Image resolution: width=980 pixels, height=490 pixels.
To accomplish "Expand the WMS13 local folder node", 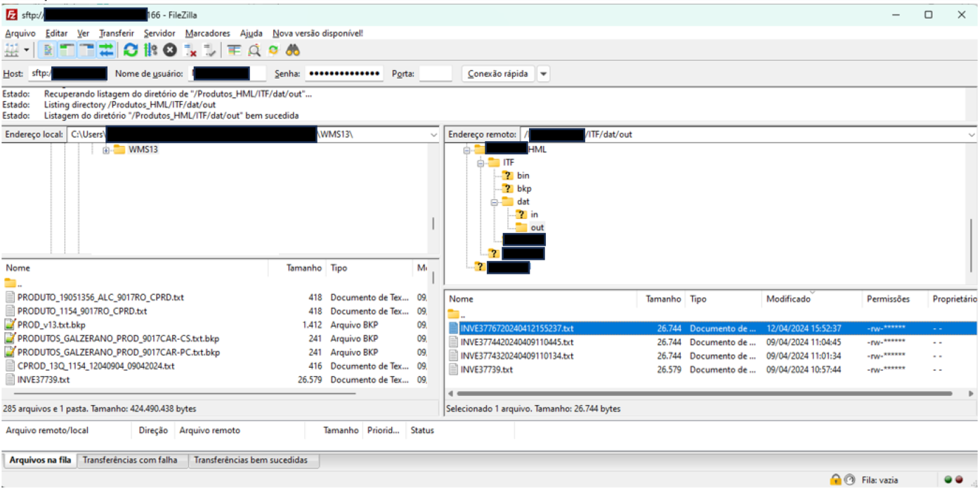I will [x=105, y=150].
